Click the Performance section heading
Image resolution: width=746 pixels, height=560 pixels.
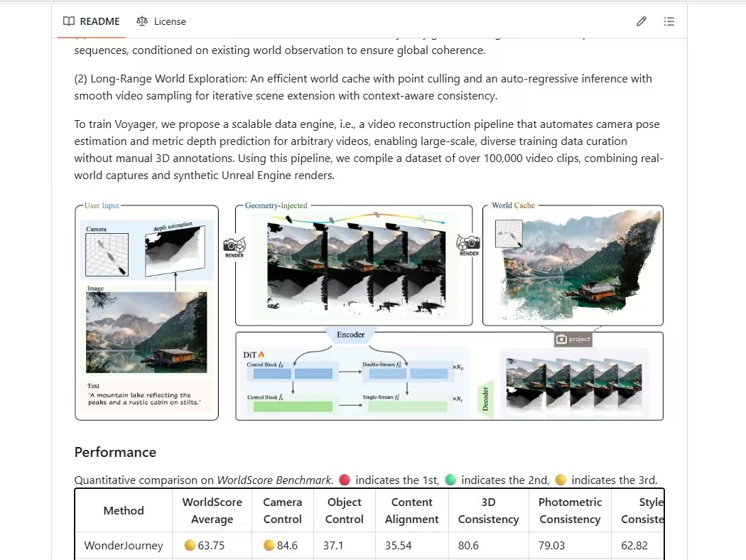click(115, 452)
